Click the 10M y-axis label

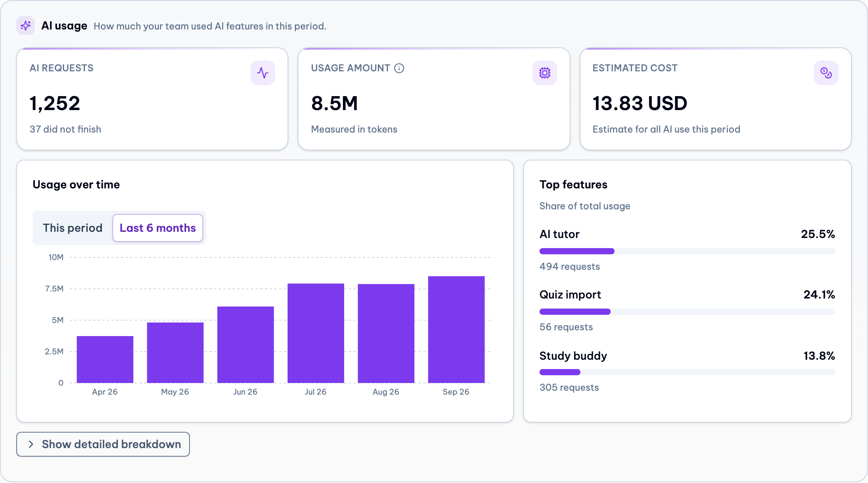click(x=56, y=257)
